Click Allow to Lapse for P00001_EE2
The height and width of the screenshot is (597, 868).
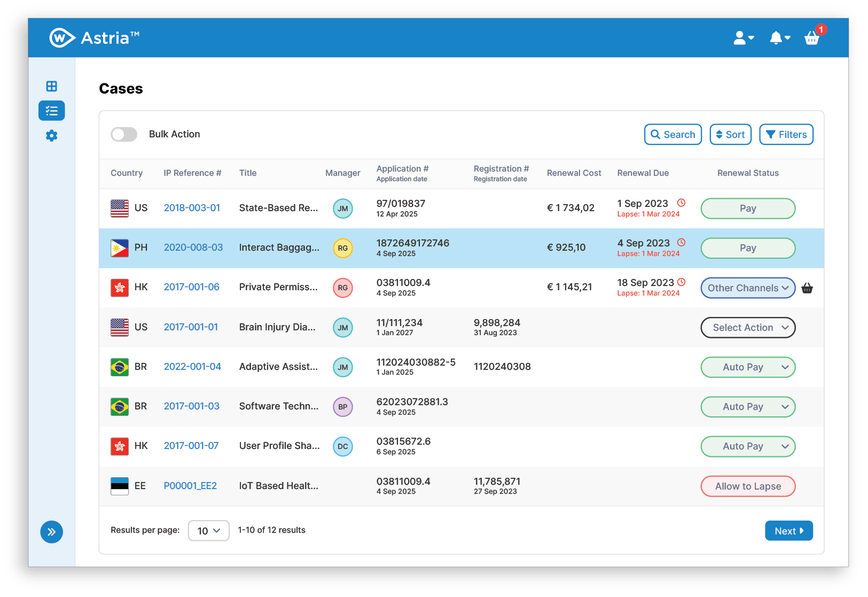click(748, 486)
